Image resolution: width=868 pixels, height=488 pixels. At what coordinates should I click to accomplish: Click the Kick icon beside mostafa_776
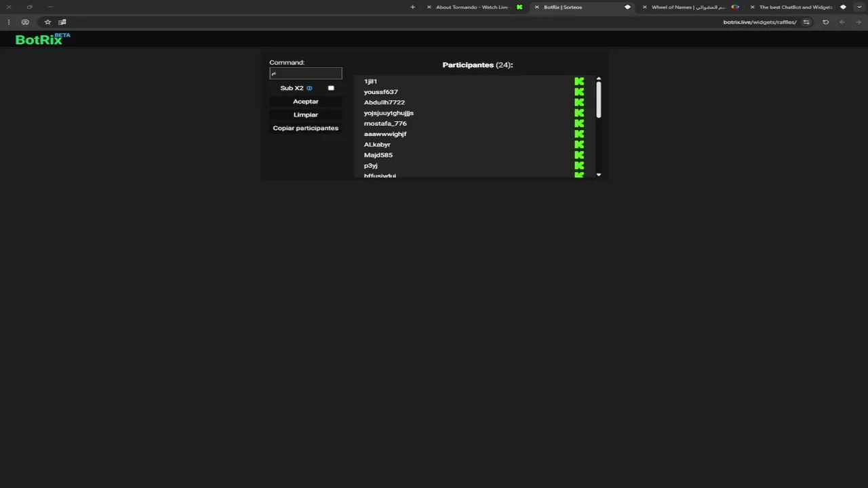pyautogui.click(x=579, y=123)
